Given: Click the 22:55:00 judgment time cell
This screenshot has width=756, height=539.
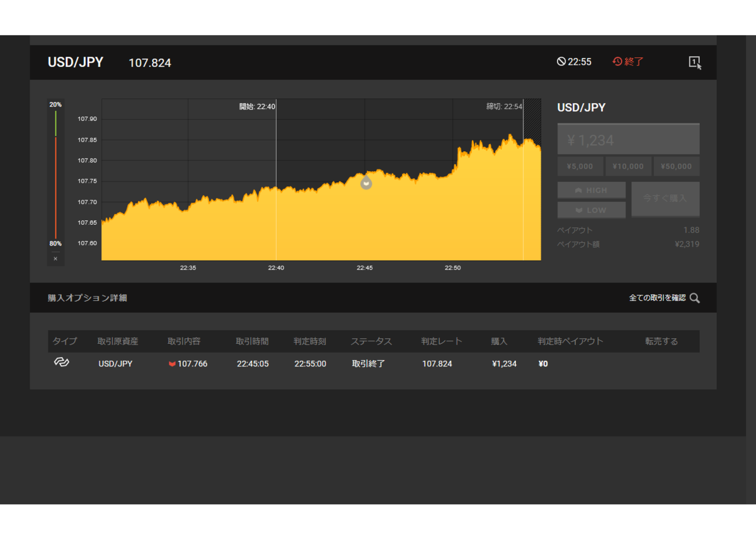Looking at the screenshot, I should (311, 364).
